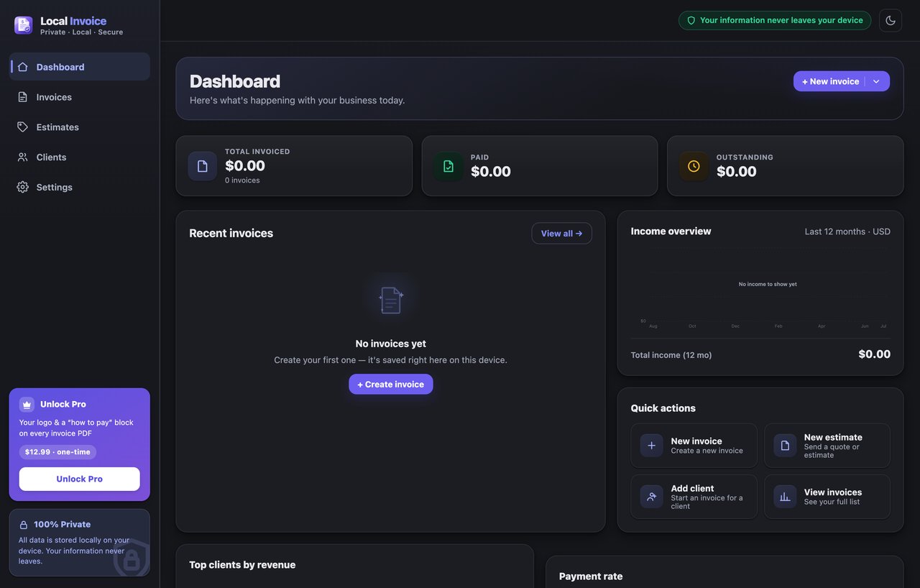Viewport: 920px width, 588px height.
Task: Click the Paid checkmark document icon
Action: tap(448, 166)
